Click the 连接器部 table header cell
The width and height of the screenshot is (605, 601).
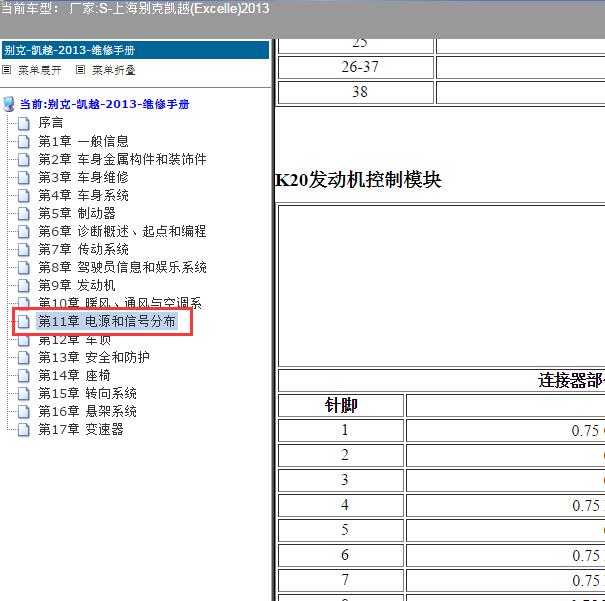pos(441,381)
